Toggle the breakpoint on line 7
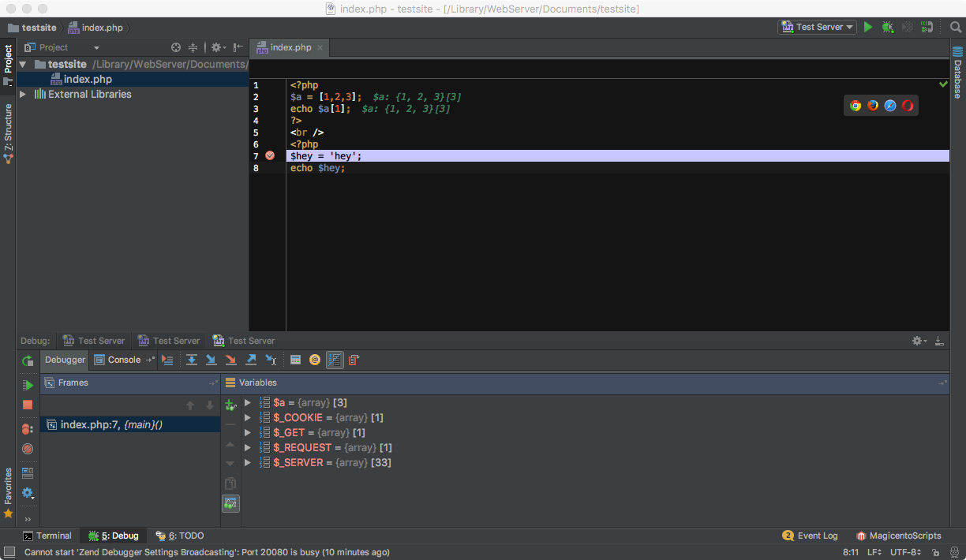Screen dimensions: 966x560 pyautogui.click(x=270, y=156)
